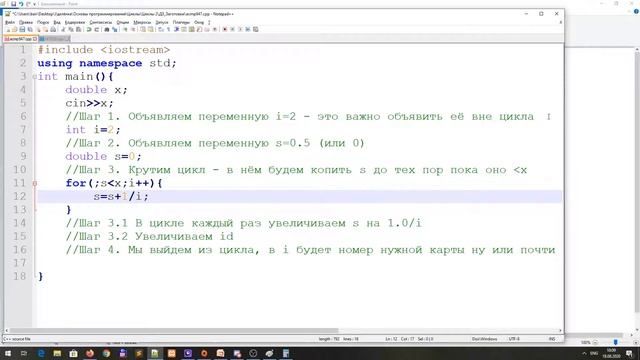Open the Синтаксисы menu
Image resolution: width=640 pixels, height=360 pixels.
click(x=100, y=22)
